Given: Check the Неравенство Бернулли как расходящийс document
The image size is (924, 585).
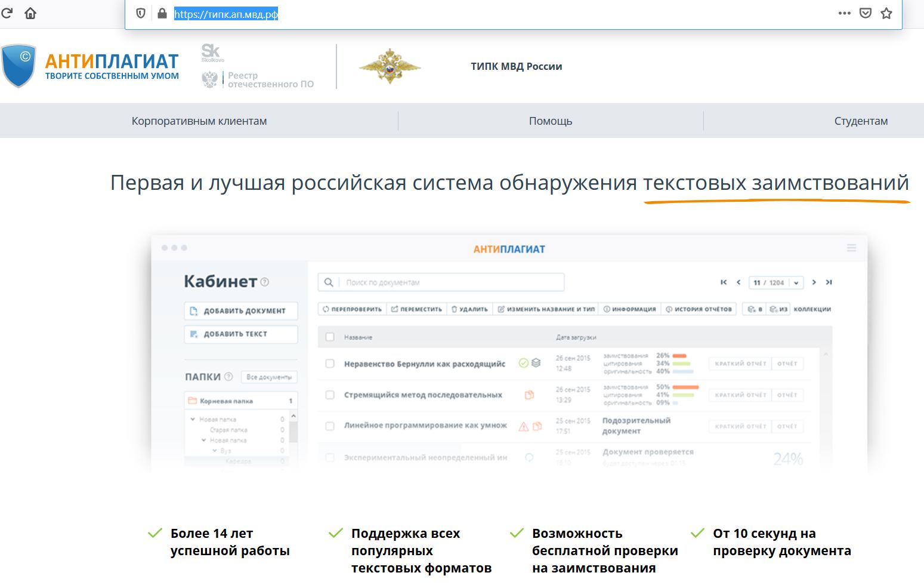Looking at the screenshot, I should (330, 364).
